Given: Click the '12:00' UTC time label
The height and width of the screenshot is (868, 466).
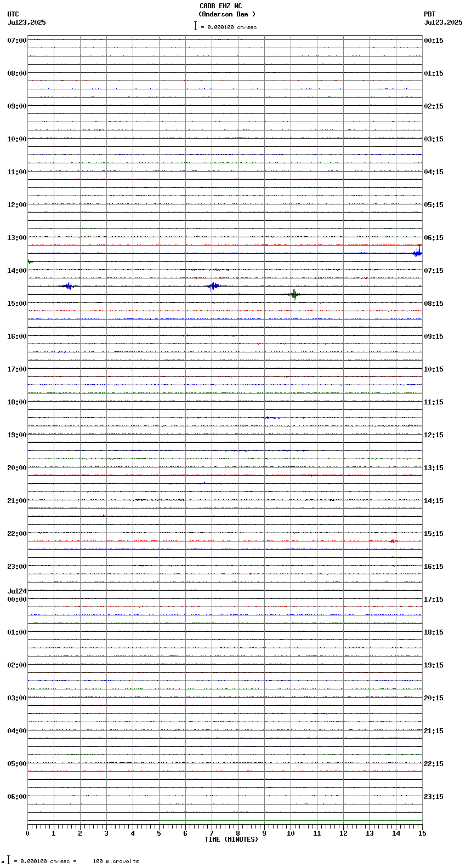Looking at the screenshot, I should coord(17,205).
